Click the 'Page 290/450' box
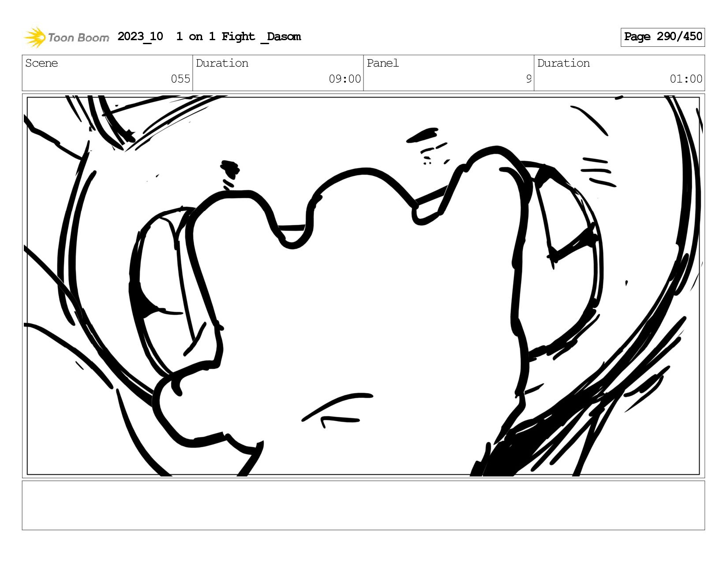728x563 pixels. pos(663,37)
